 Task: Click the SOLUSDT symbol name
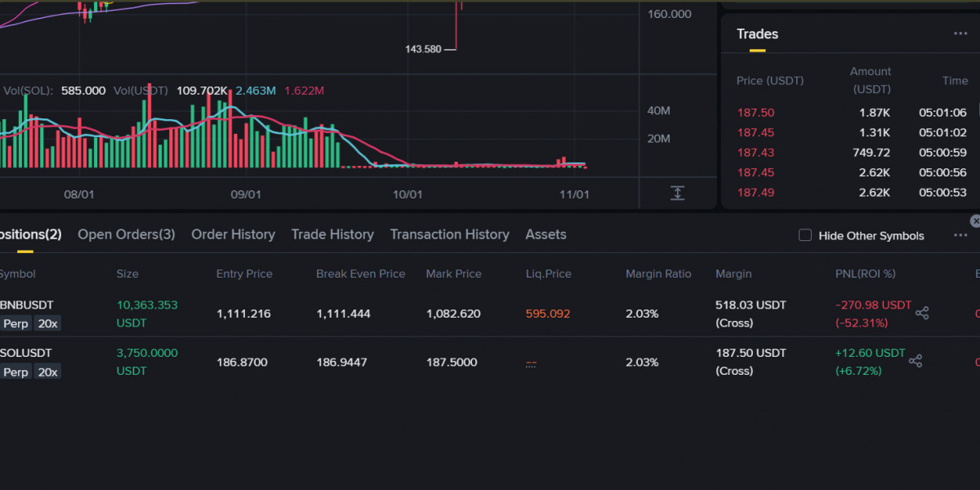pyautogui.click(x=26, y=353)
